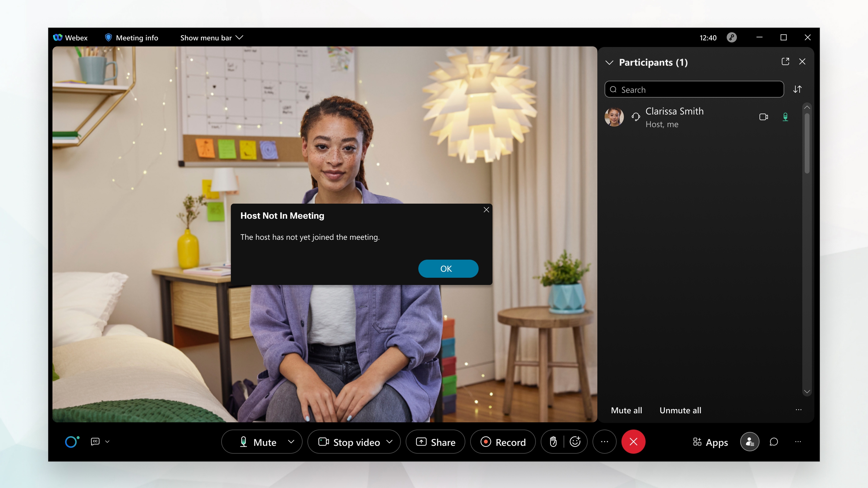The width and height of the screenshot is (868, 488).
Task: Open the Chat bubble icon
Action: [x=774, y=442]
